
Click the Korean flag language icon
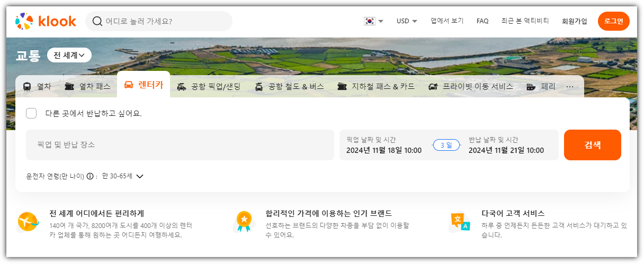(x=369, y=21)
